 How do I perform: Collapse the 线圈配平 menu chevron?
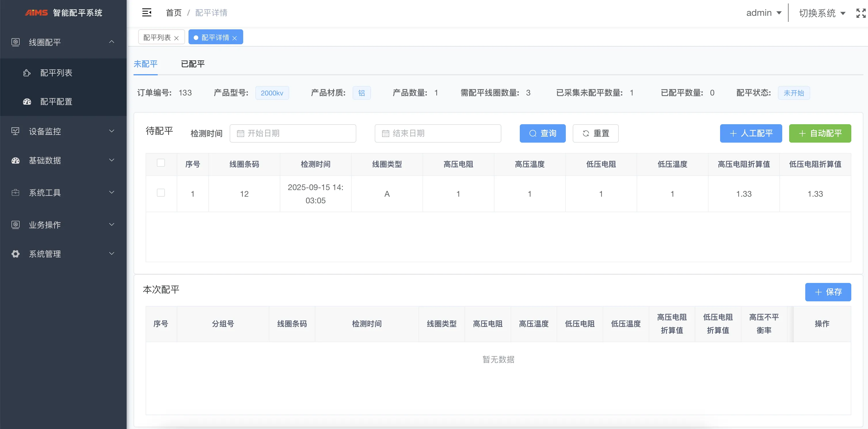(x=112, y=42)
